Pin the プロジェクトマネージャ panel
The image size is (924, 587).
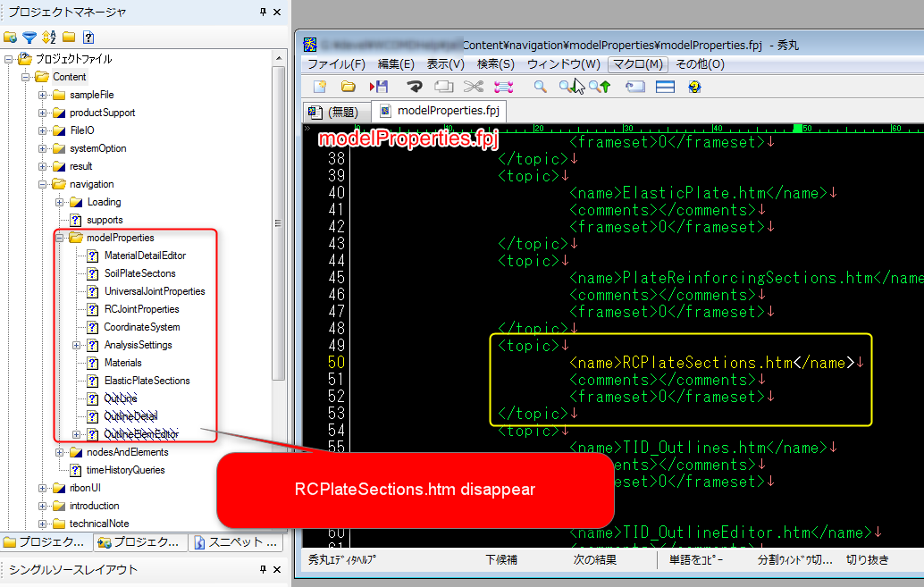tap(263, 12)
